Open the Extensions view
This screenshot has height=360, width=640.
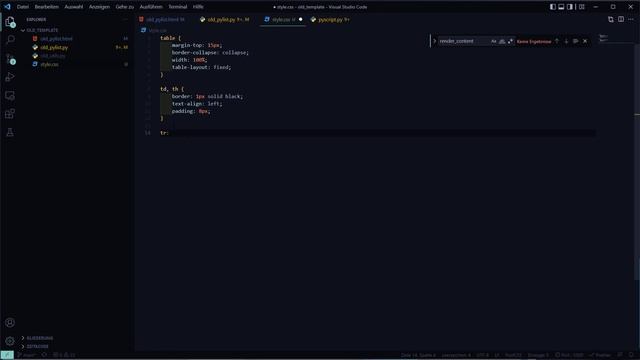coord(10,114)
